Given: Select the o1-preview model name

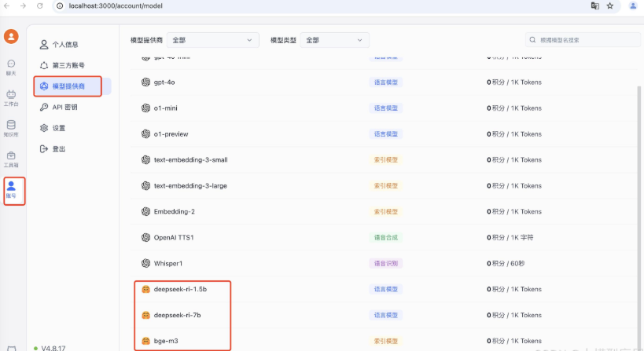Looking at the screenshot, I should pos(171,133).
